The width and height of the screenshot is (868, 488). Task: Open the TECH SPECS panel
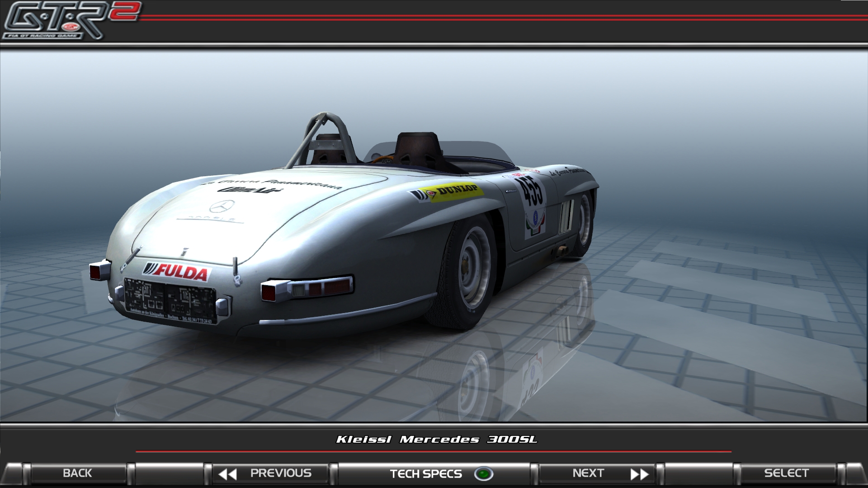point(434,473)
